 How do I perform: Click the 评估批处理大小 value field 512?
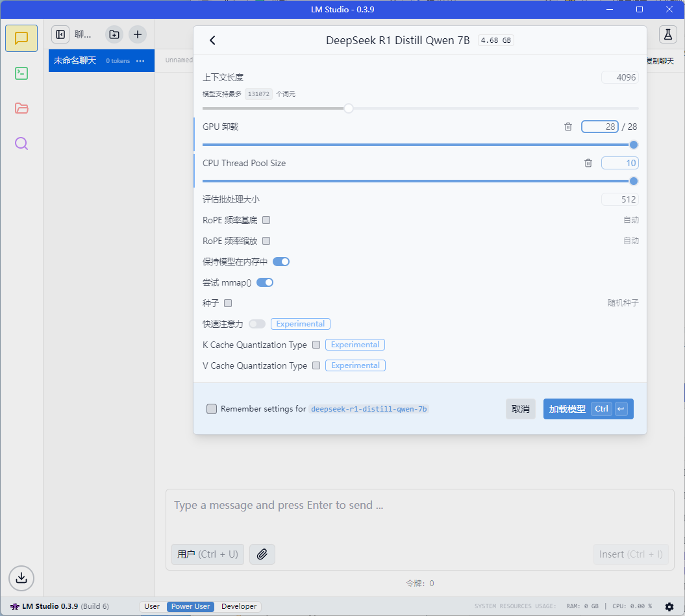tap(620, 199)
